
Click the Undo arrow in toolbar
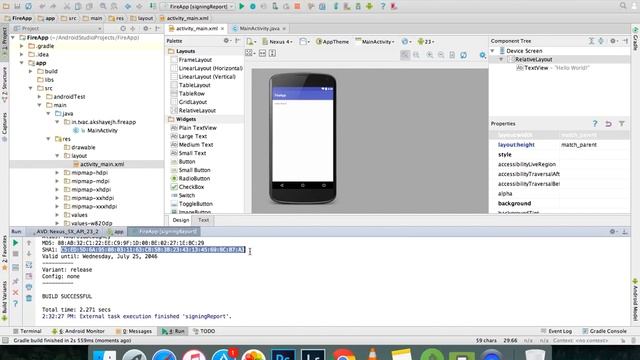(x=42, y=7)
